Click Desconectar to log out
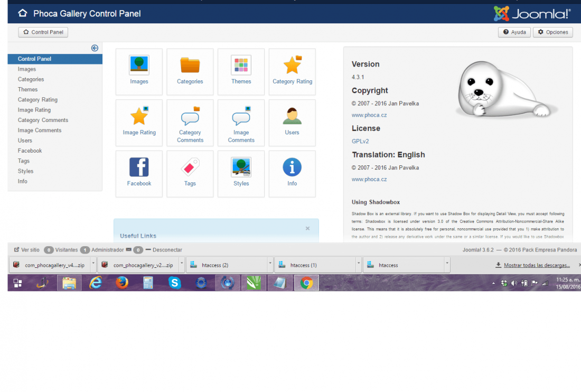Image resolution: width=581 pixels, height=392 pixels. pos(164,250)
